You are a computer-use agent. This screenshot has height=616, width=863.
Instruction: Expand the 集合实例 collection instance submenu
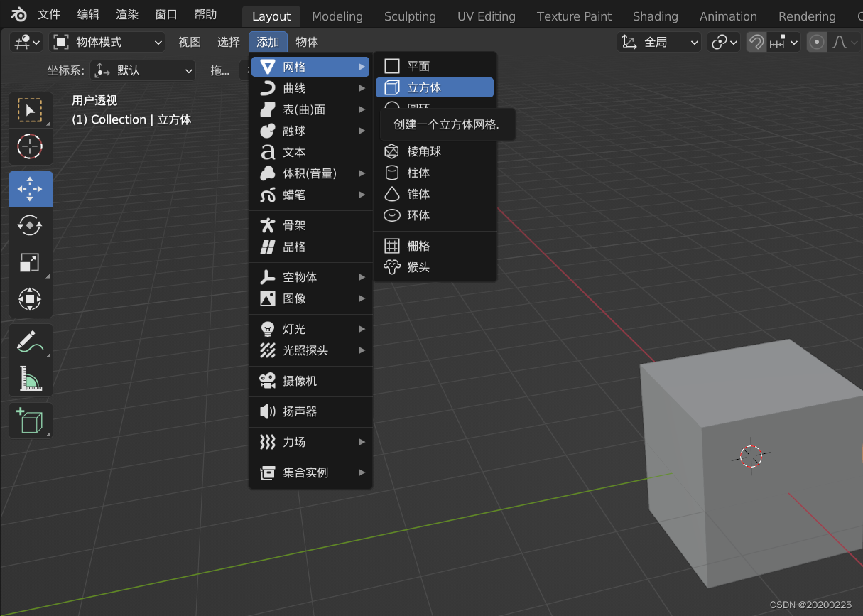pos(310,472)
